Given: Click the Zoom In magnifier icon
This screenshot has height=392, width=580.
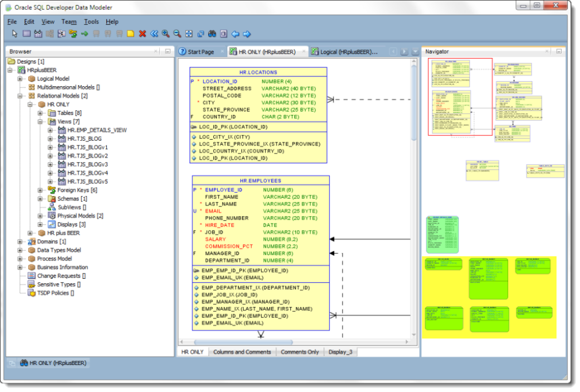Looking at the screenshot, I should [166, 34].
